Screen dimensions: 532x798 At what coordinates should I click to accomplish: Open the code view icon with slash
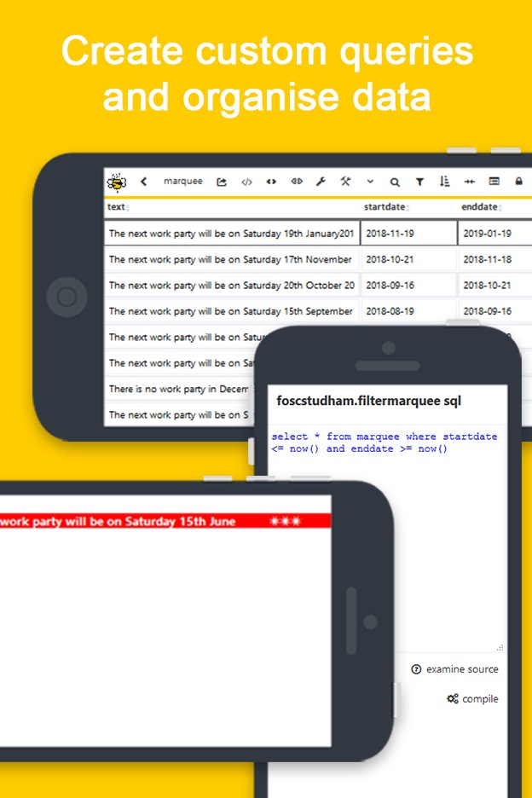246,182
